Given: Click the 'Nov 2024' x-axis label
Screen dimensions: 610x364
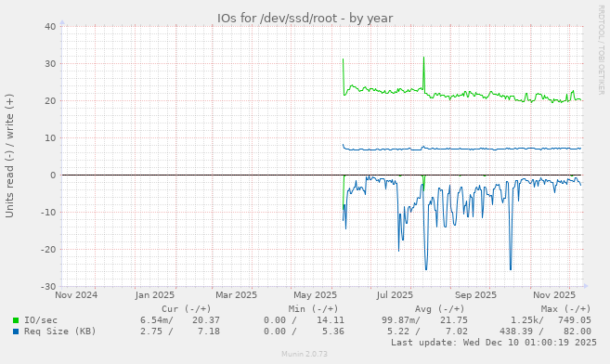Looking at the screenshot, I should tap(76, 295).
